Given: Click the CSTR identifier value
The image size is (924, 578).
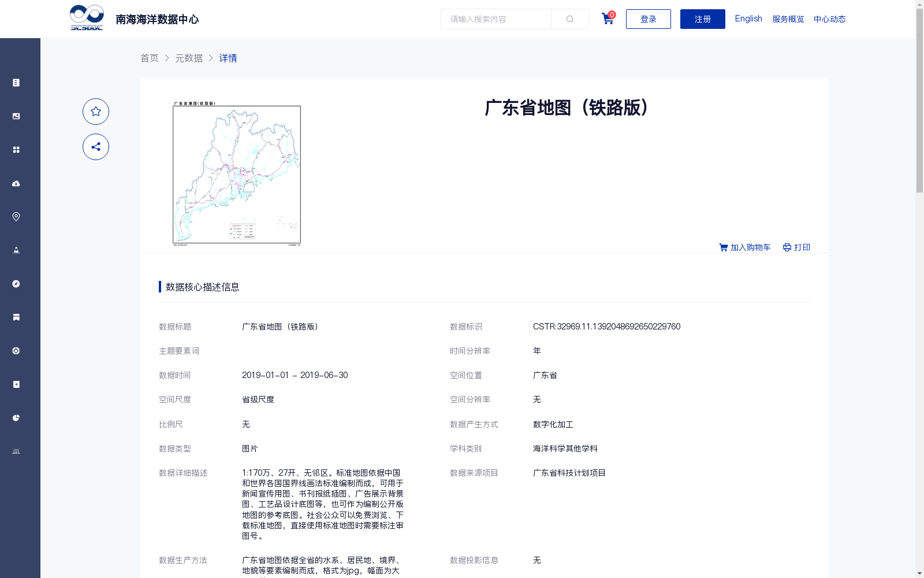Looking at the screenshot, I should 606,327.
